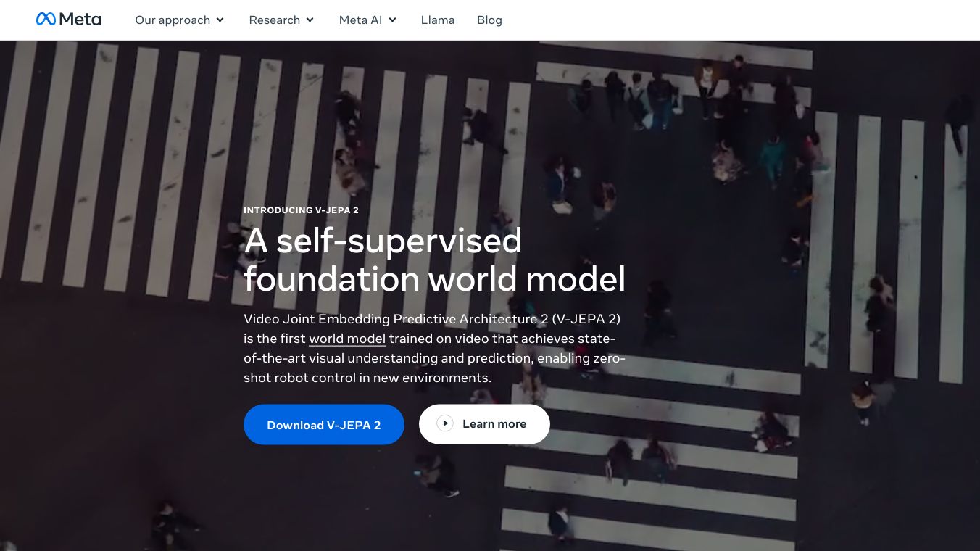Click the headline 'A self-supervised foundation world model'

pos(434,260)
